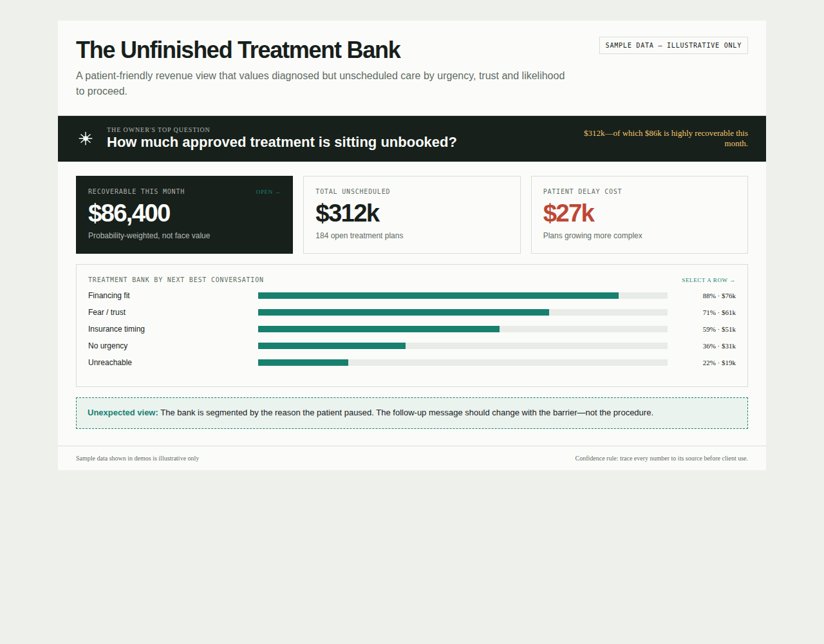Click the Probability-weighted, not face value caption

click(149, 236)
